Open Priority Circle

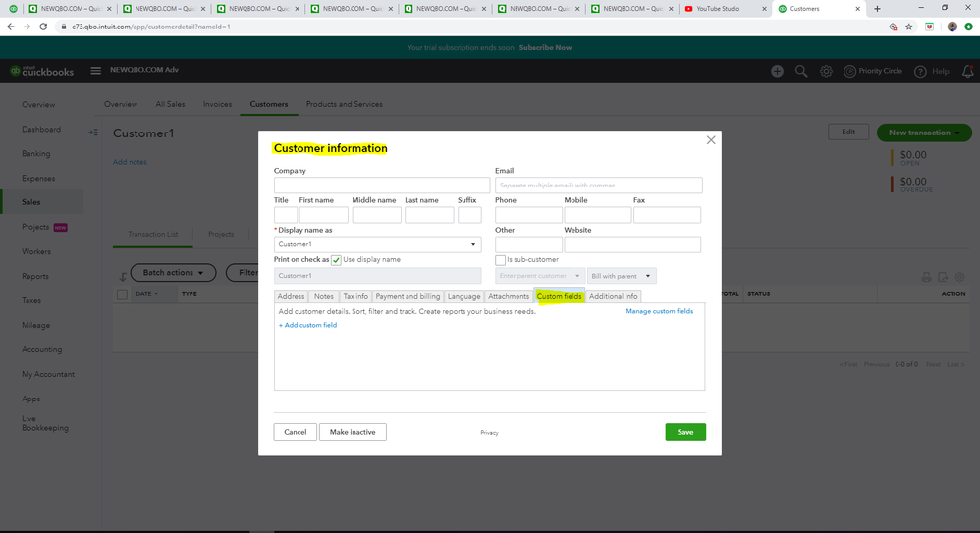coord(873,72)
